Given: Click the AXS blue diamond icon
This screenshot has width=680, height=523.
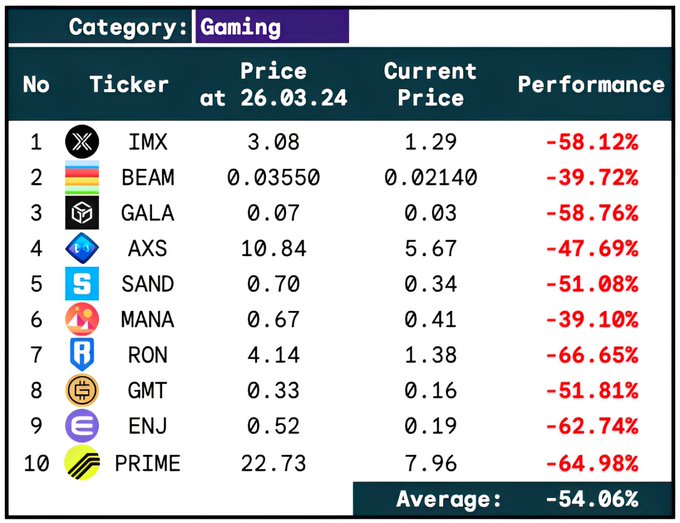Looking at the screenshot, I should click(82, 249).
